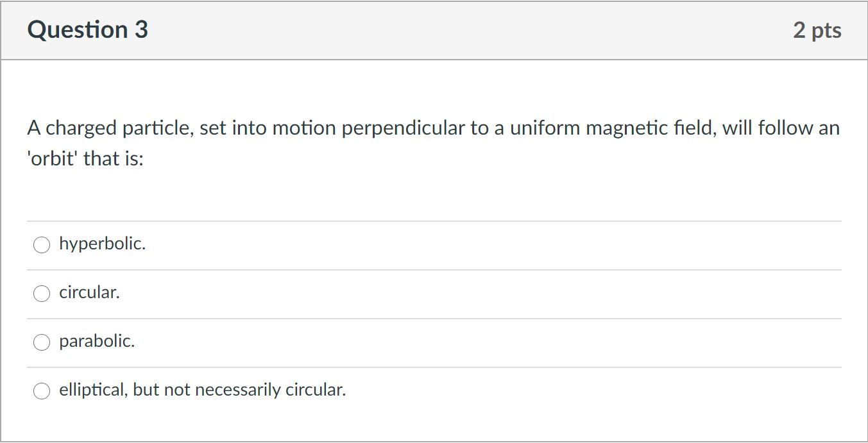Click the Question 3 heading

[88, 30]
